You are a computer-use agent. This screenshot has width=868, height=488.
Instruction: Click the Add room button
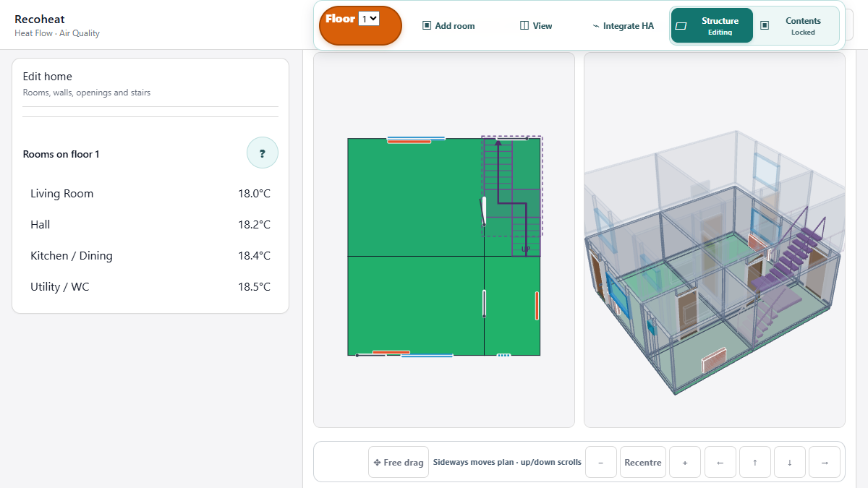pyautogui.click(x=448, y=26)
